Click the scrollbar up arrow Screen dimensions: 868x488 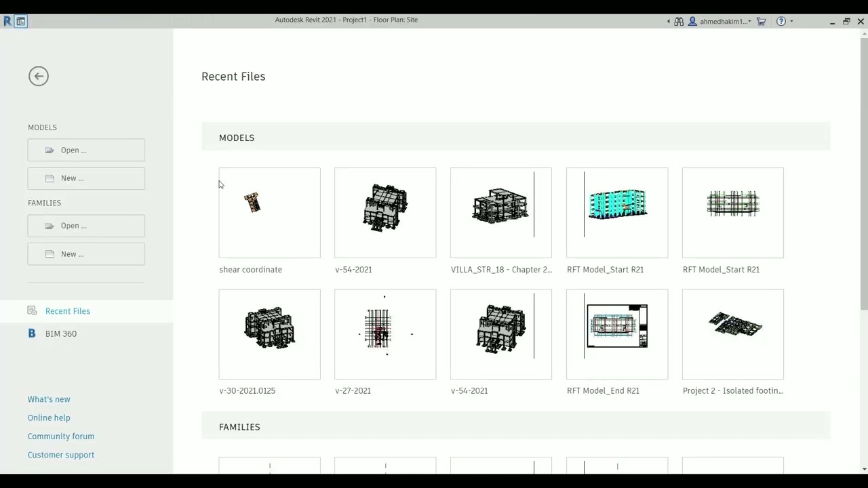(863, 35)
